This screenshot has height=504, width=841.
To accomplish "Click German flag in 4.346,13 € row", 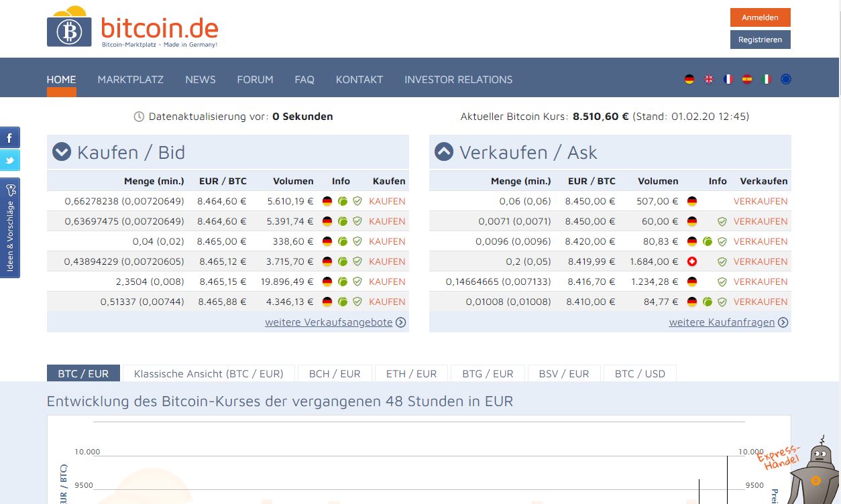I will pos(327,302).
